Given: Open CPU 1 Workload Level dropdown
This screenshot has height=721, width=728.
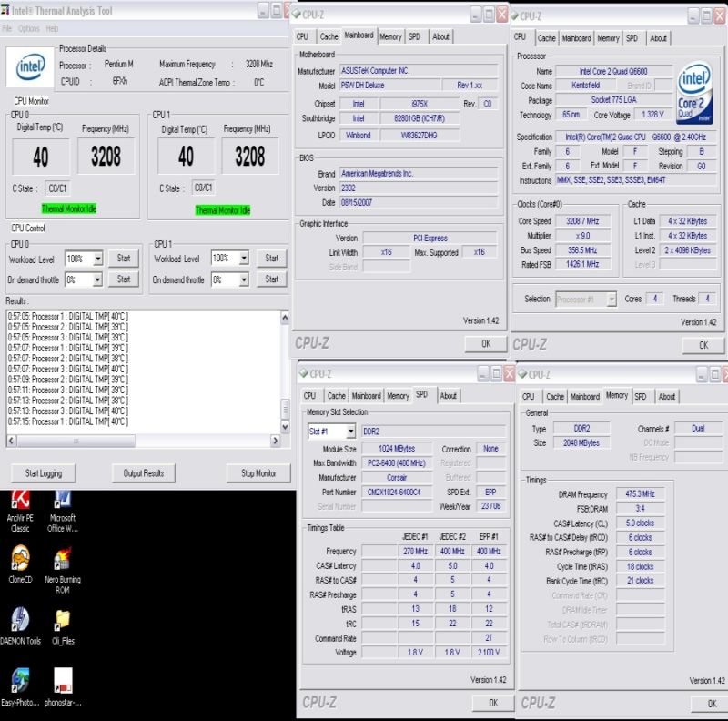Looking at the screenshot, I should point(244,258).
